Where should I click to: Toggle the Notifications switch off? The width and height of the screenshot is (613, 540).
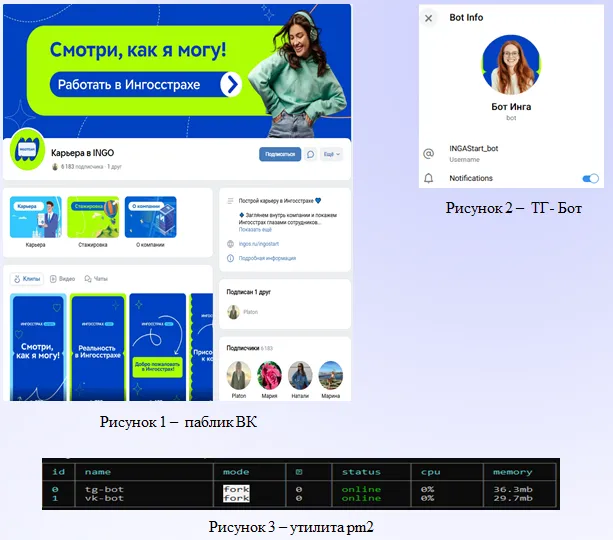[x=590, y=178]
